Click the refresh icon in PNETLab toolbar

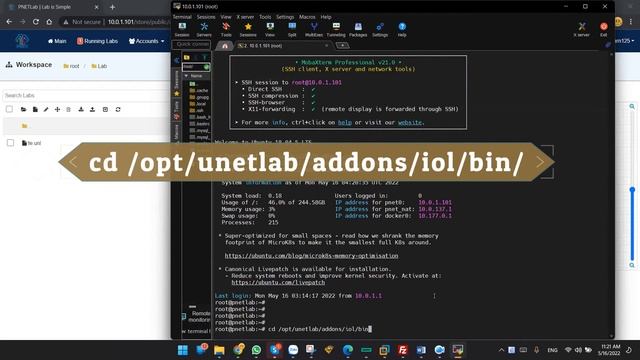118,109
